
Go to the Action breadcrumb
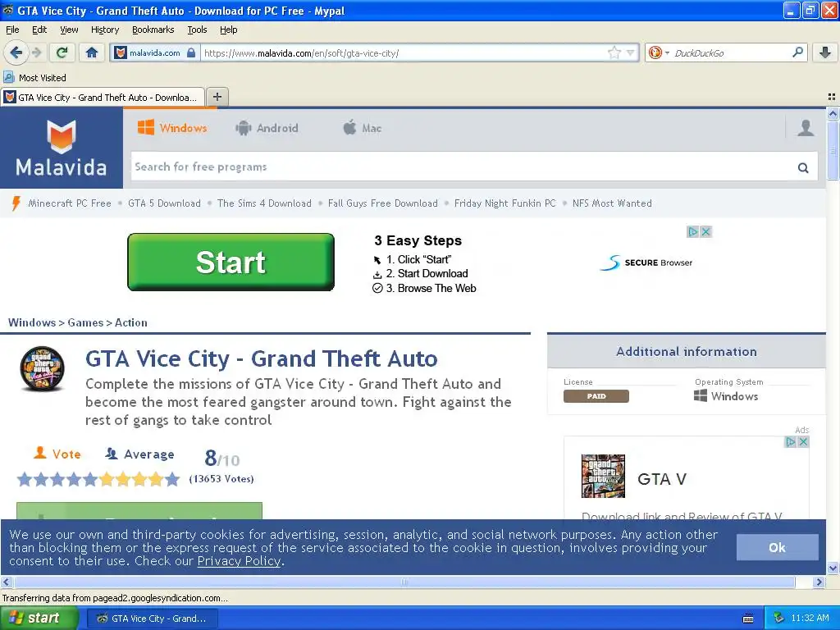130,322
